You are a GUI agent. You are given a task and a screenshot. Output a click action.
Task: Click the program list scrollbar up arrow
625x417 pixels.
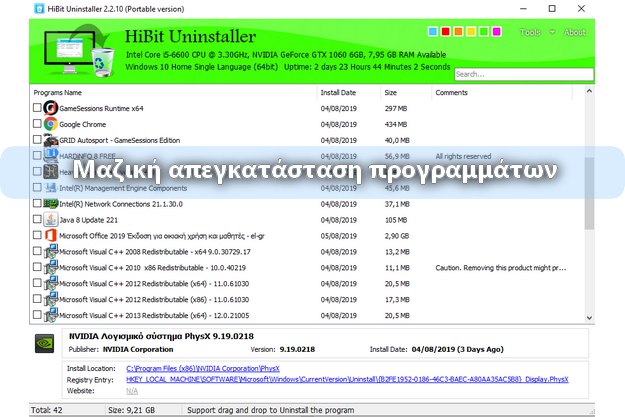coord(589,91)
